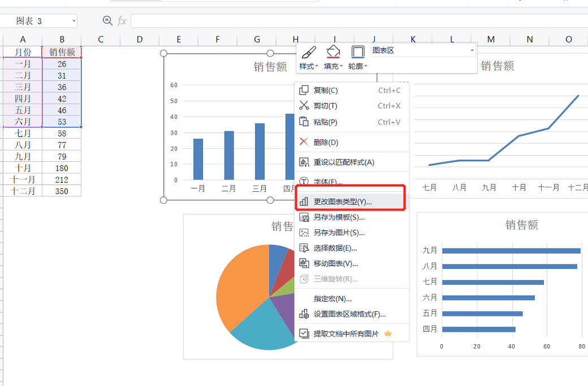588x386 pixels.
Task: Click cell with value 180
Action: click(62, 168)
